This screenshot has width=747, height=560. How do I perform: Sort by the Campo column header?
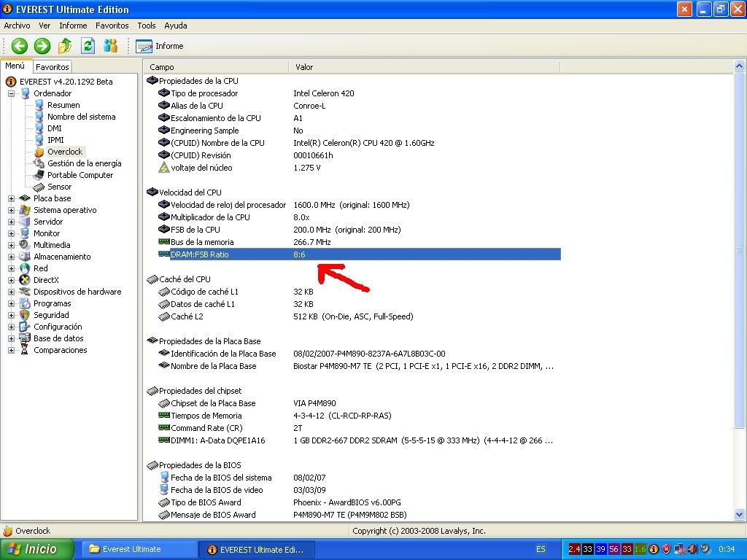click(216, 67)
